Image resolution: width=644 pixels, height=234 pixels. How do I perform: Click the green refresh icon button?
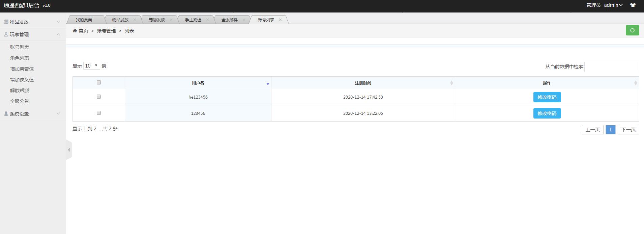632,30
